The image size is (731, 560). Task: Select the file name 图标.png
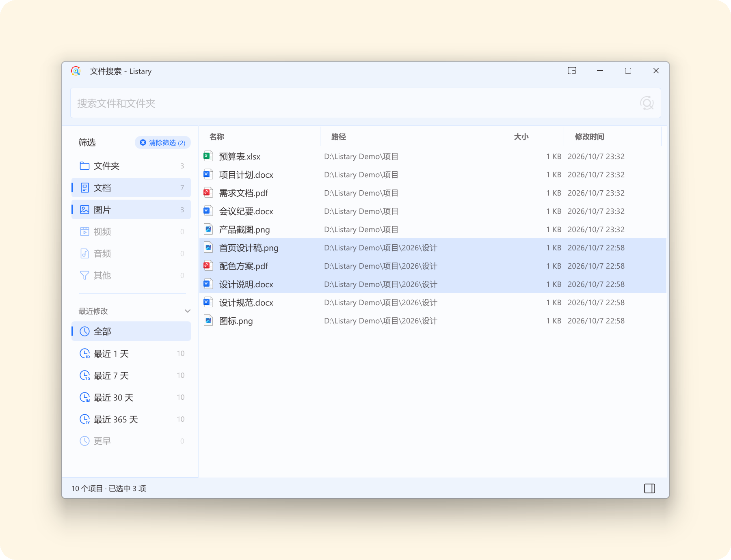pyautogui.click(x=236, y=321)
